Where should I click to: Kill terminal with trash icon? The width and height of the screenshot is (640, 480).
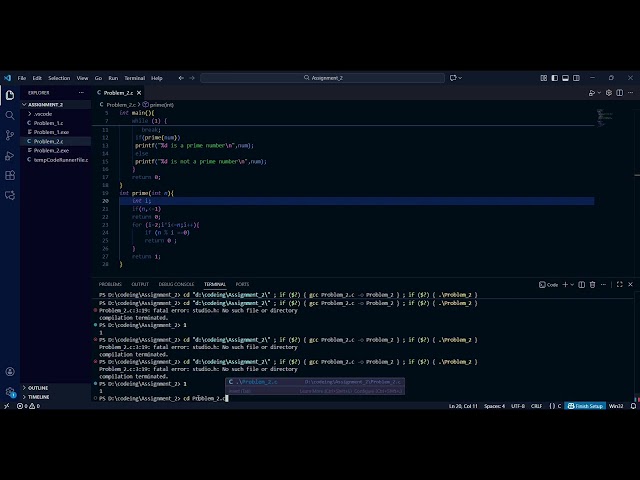(593, 284)
